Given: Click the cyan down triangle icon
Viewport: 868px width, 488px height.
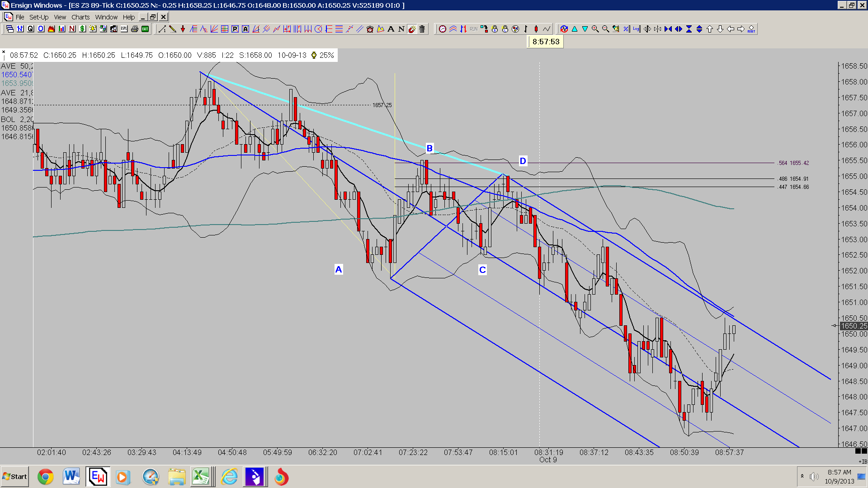Looking at the screenshot, I should [585, 29].
